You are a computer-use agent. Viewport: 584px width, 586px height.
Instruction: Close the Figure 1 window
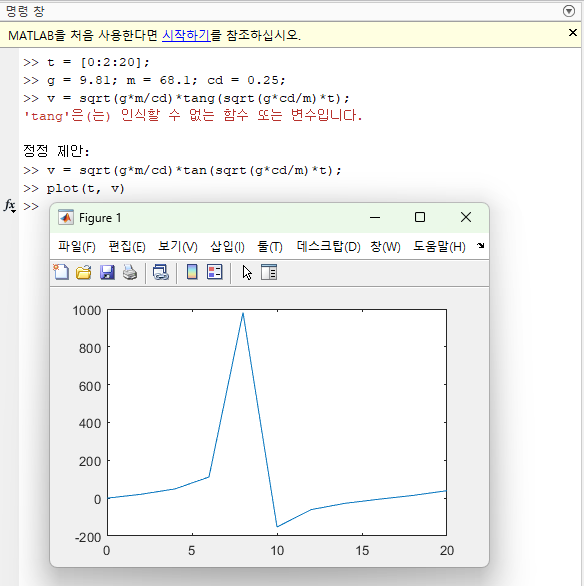pyautogui.click(x=466, y=217)
